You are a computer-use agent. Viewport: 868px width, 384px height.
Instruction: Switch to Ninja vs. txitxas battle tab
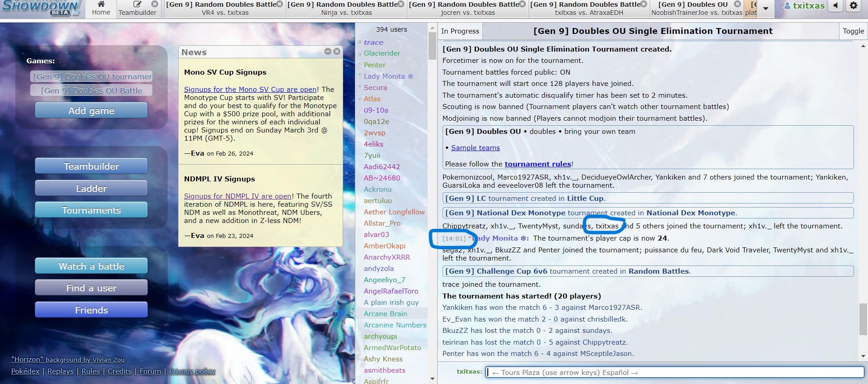(x=347, y=9)
